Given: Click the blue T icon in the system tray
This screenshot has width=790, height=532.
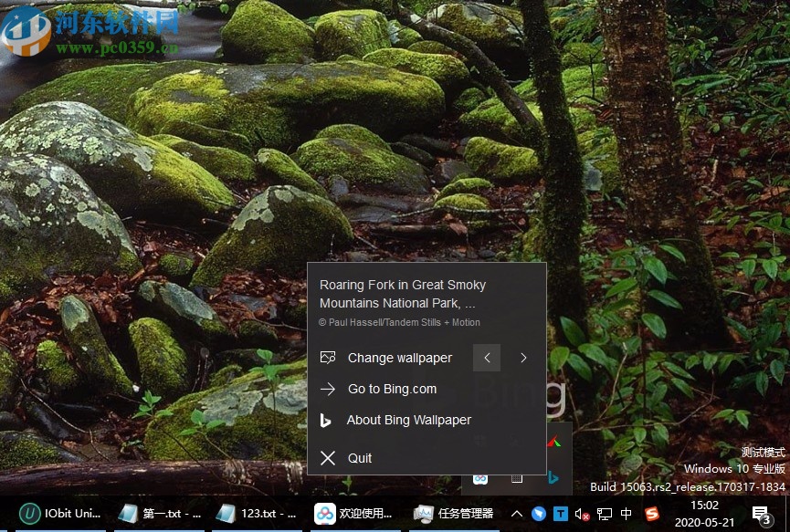Looking at the screenshot, I should 562,513.
